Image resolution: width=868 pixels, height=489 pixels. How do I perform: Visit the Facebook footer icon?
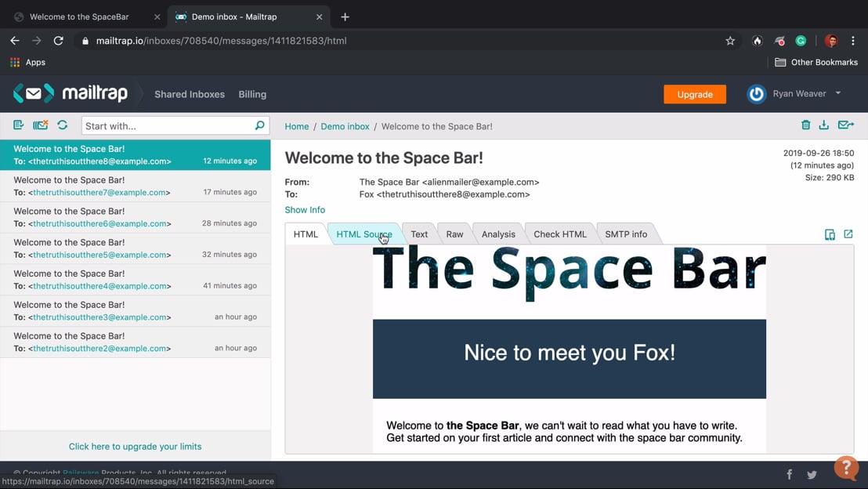coord(790,474)
